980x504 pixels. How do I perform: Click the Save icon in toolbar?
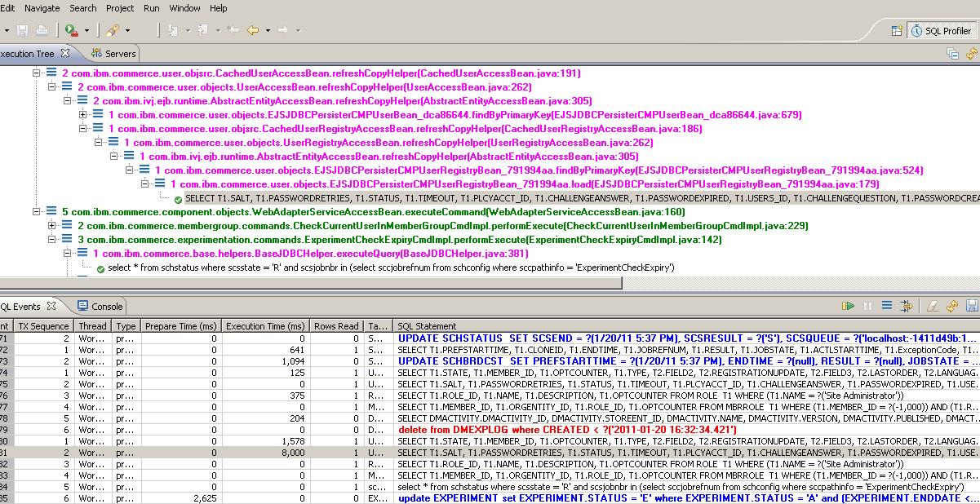[22, 30]
